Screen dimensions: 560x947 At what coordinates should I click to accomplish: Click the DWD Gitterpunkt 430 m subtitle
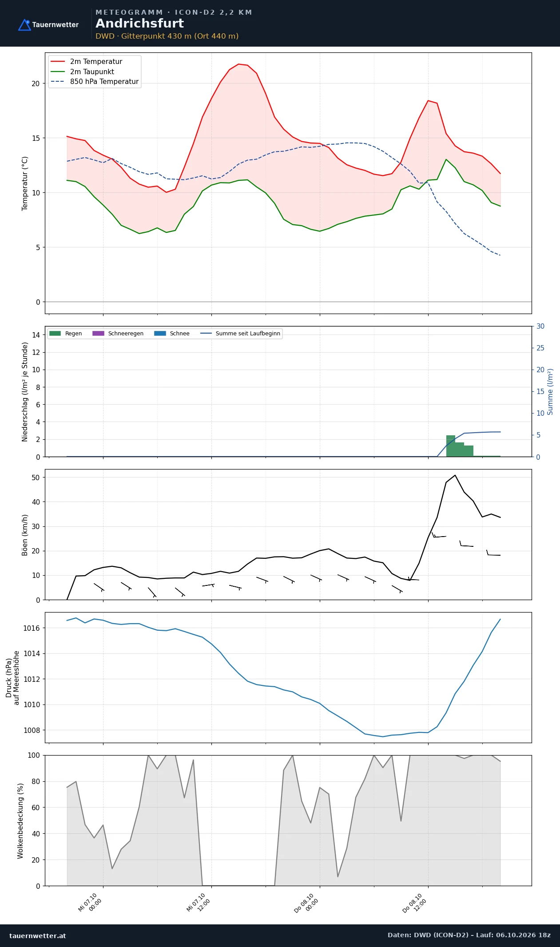167,36
